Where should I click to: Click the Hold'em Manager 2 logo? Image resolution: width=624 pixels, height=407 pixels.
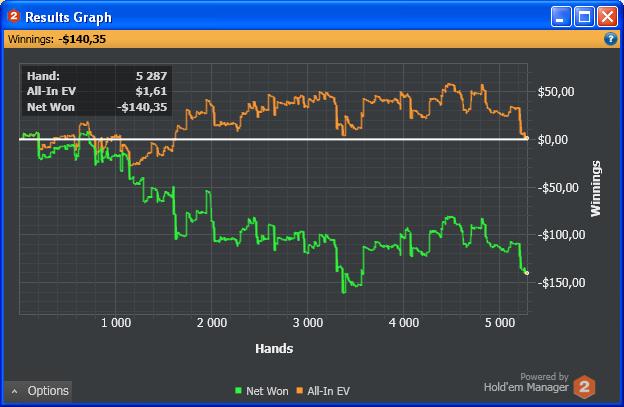(x=584, y=387)
